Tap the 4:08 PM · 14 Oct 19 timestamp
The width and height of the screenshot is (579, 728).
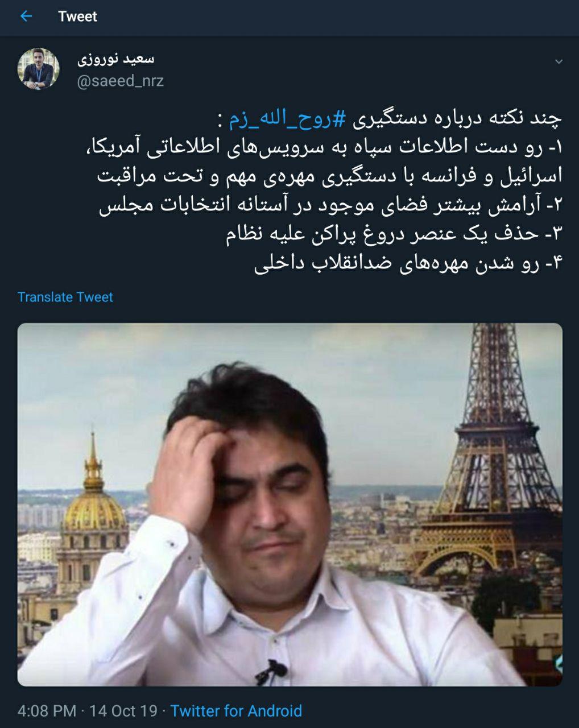pyautogui.click(x=87, y=710)
